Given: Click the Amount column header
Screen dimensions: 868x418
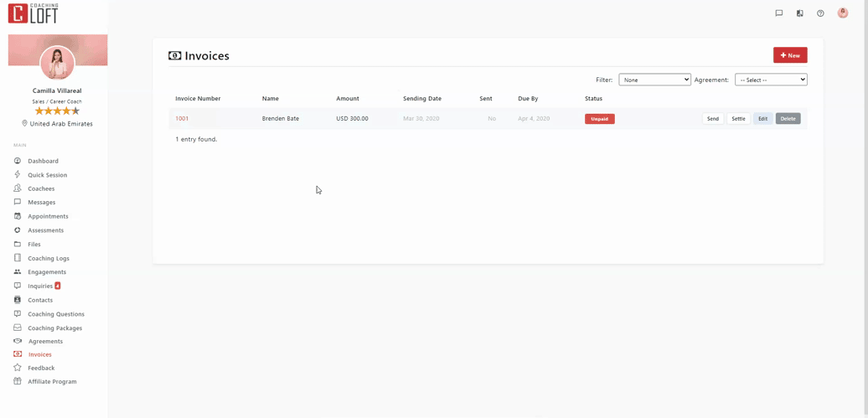Looking at the screenshot, I should point(348,99).
